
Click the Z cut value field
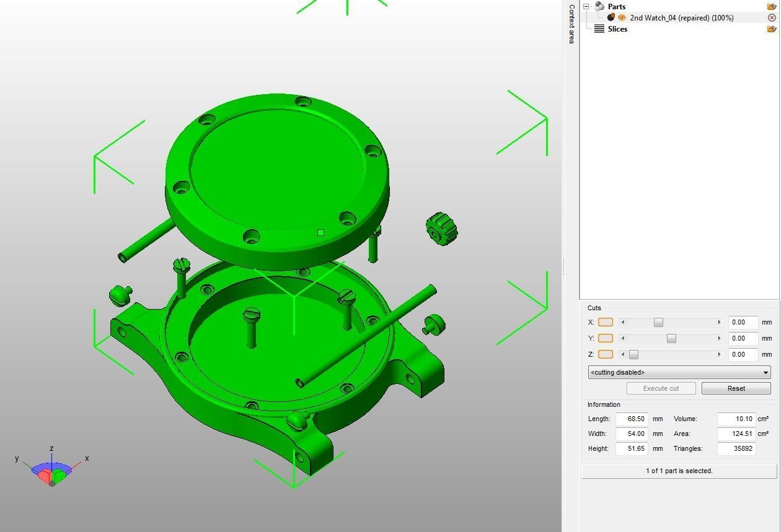coord(743,354)
